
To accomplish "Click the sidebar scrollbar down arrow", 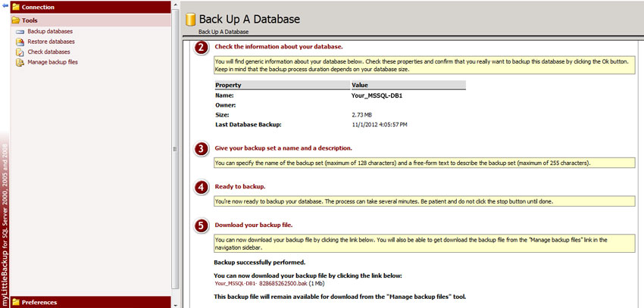I will point(175,305).
